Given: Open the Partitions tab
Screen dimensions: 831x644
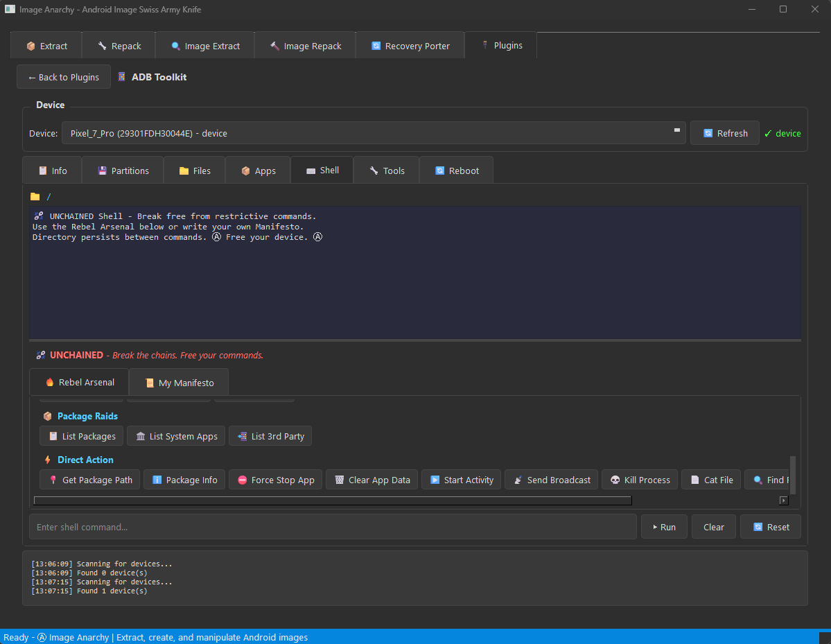Looking at the screenshot, I should coord(123,170).
